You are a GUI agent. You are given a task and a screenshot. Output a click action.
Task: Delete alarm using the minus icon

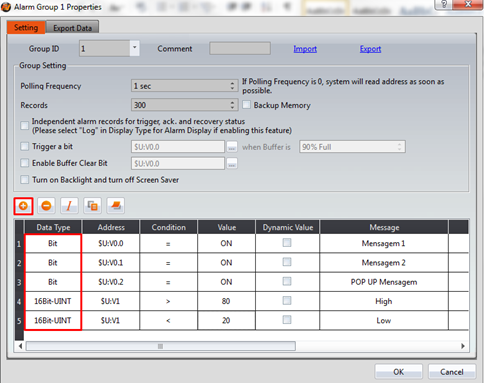(46, 206)
